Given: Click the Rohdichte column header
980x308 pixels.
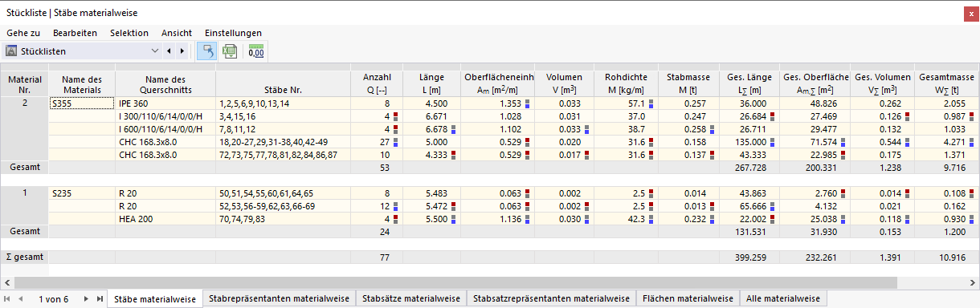Looking at the screenshot, I should pyautogui.click(x=626, y=83).
